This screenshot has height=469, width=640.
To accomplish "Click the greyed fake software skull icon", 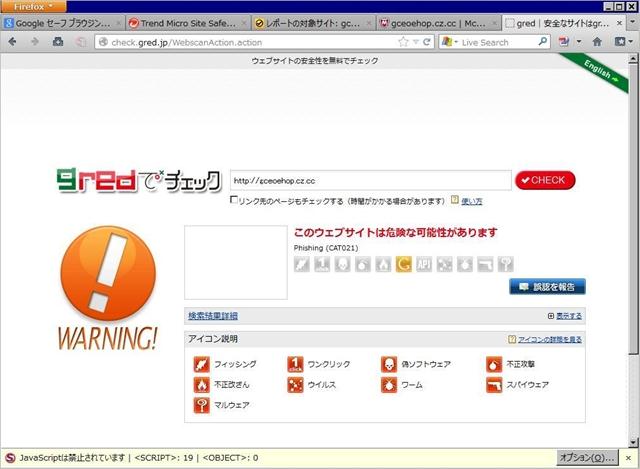I will point(342,264).
